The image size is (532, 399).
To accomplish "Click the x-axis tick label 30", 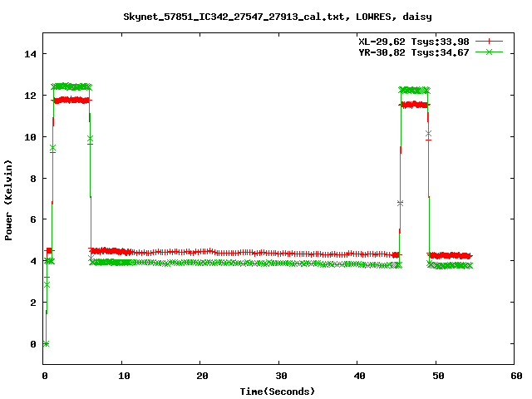I will click(x=281, y=376).
